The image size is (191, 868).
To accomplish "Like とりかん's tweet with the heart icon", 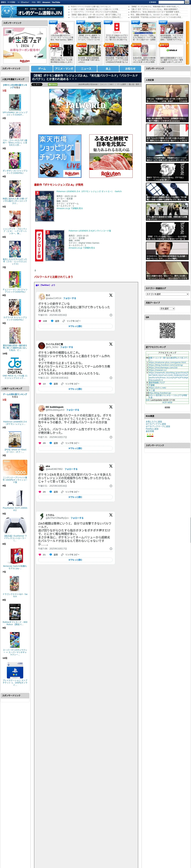I will click(40, 554).
